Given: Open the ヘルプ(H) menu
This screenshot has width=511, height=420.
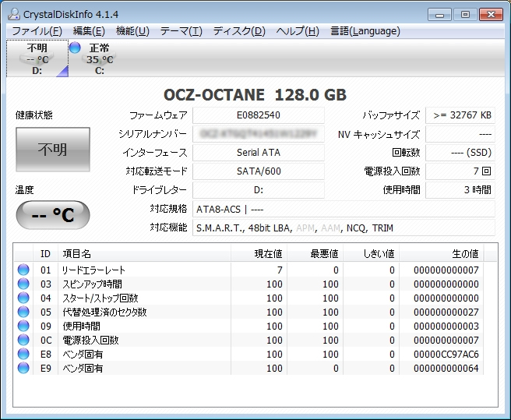Looking at the screenshot, I should [298, 31].
